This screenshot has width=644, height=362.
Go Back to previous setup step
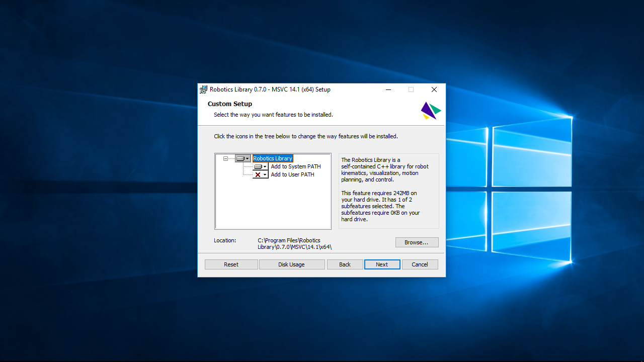click(x=345, y=264)
